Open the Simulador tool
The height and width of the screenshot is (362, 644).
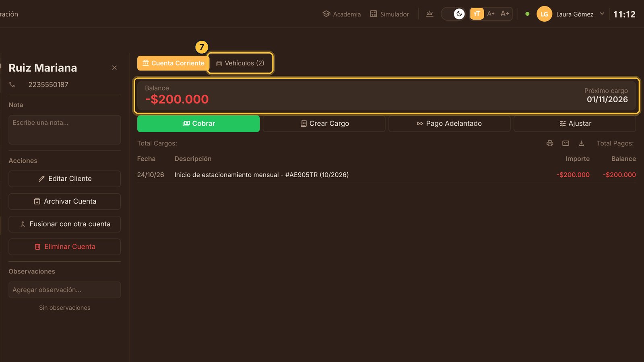click(x=389, y=14)
